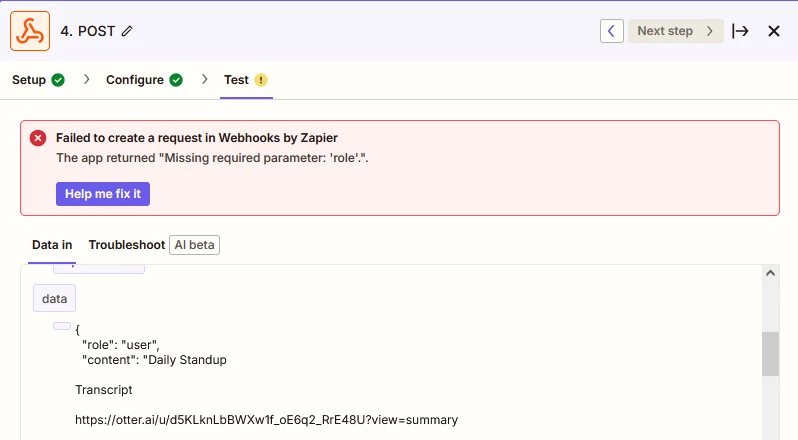Click red error icon in alert
The width and height of the screenshot is (798, 440).
[x=38, y=138]
